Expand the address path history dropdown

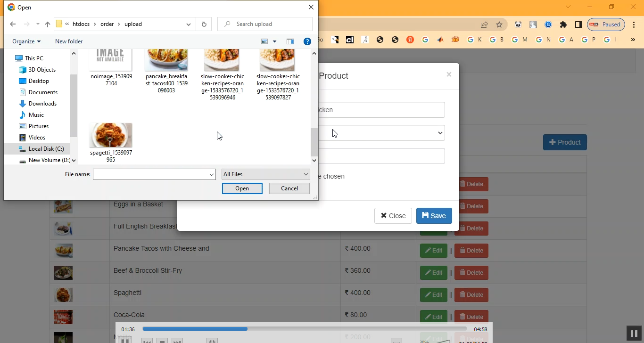tap(189, 24)
